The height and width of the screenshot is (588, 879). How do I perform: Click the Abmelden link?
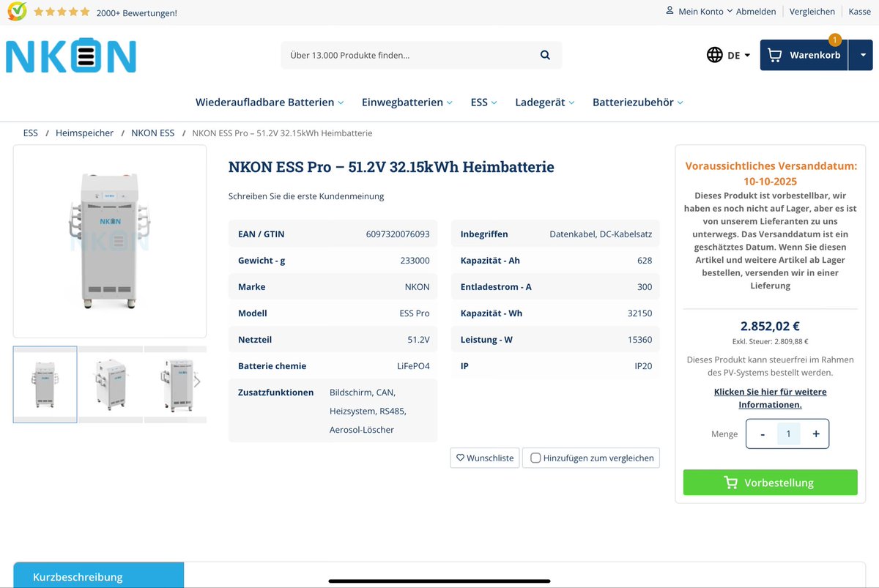(756, 12)
